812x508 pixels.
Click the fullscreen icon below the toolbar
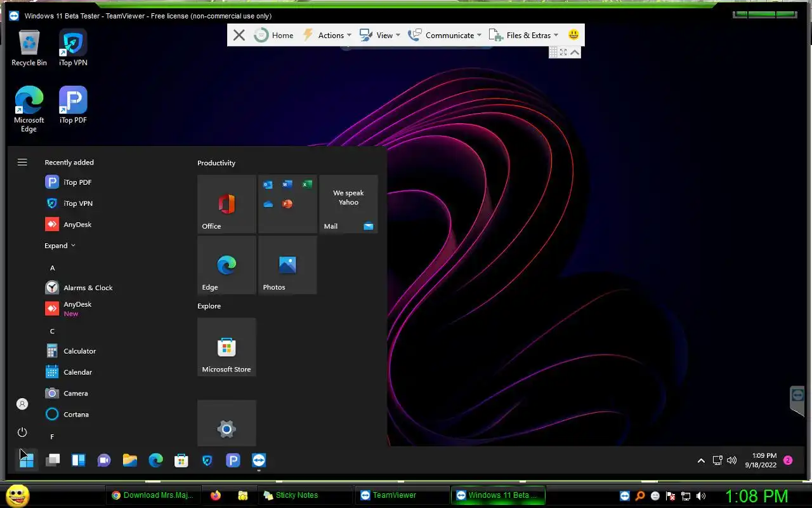coord(563,52)
